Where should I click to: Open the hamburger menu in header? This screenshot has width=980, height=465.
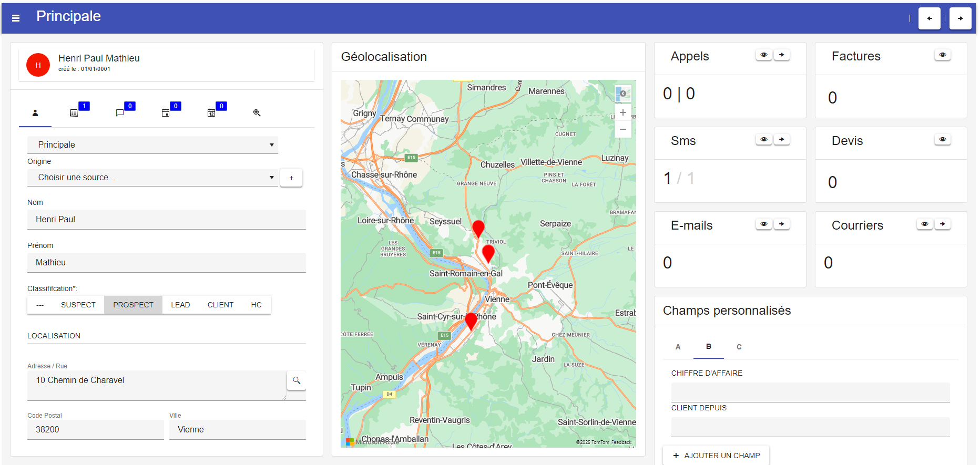coord(16,18)
